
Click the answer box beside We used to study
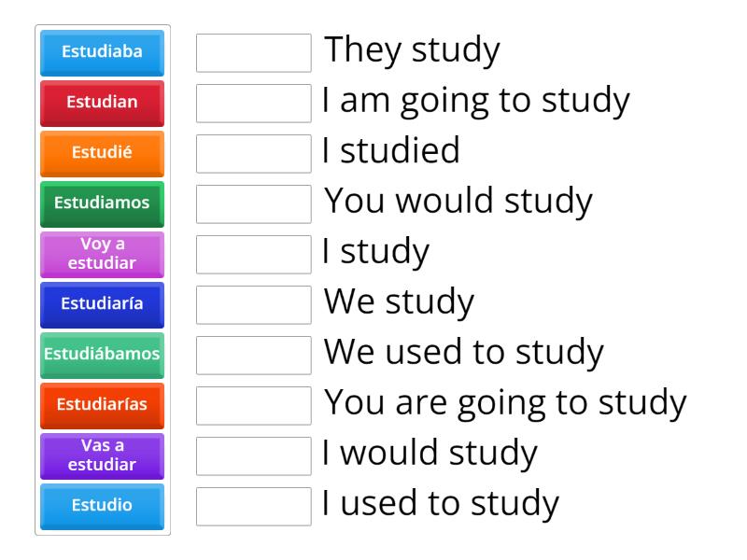click(x=253, y=356)
